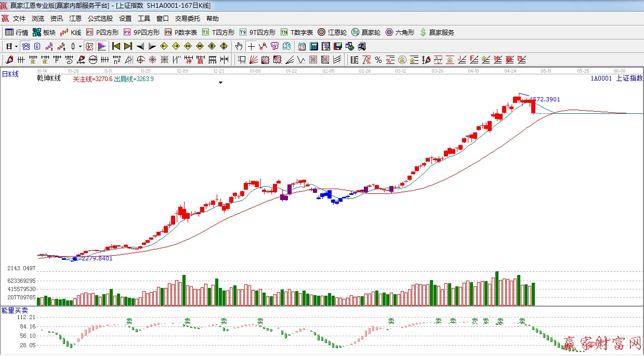
Task: Select the 10-28 date on the time axis
Action: [x=73, y=70]
